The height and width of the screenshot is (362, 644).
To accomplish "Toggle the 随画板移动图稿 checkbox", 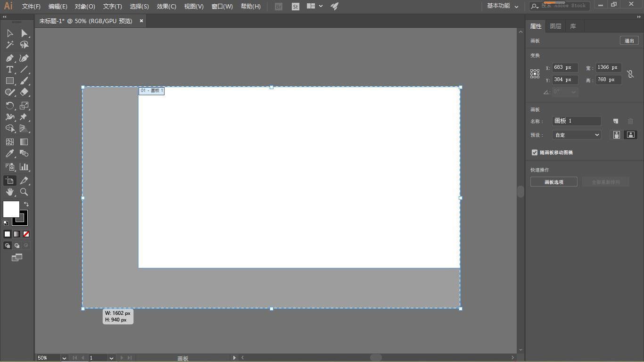I will point(535,152).
